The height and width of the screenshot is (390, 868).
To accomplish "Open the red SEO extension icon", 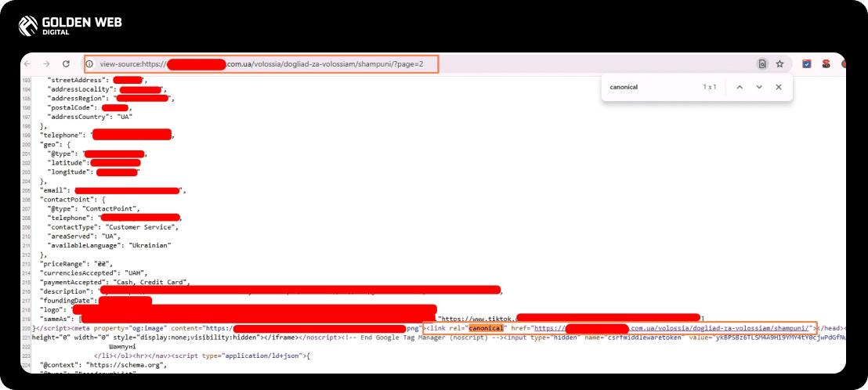I will (x=826, y=63).
